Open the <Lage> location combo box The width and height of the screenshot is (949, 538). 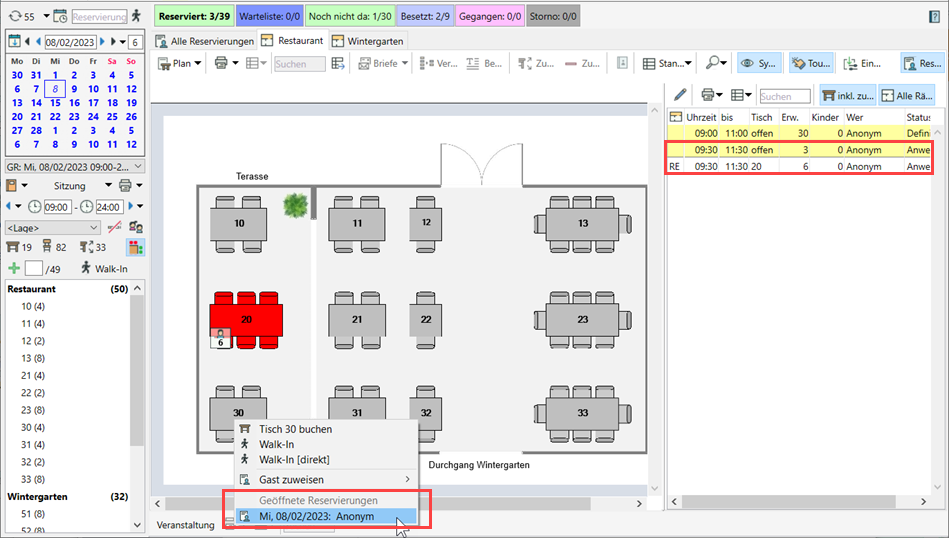point(52,227)
